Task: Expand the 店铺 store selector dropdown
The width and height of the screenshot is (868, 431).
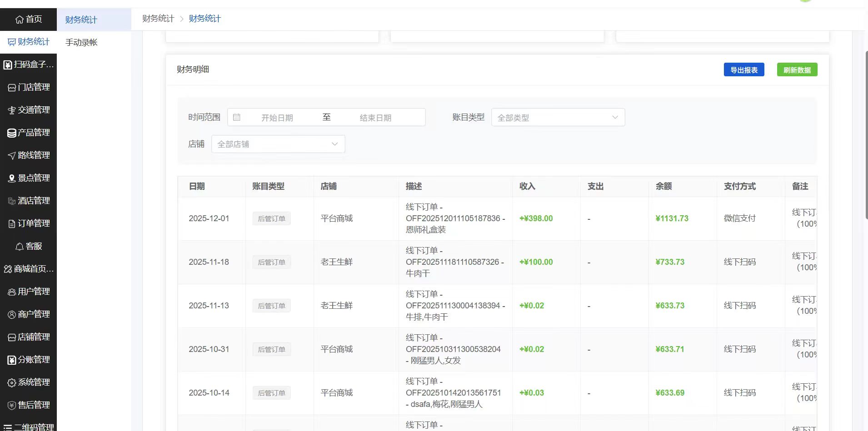Action: [x=278, y=144]
